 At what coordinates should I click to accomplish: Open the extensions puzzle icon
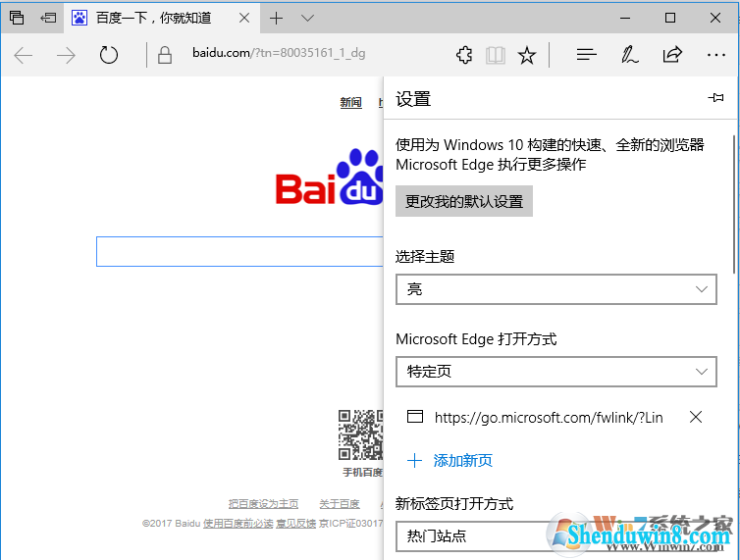[x=464, y=55]
